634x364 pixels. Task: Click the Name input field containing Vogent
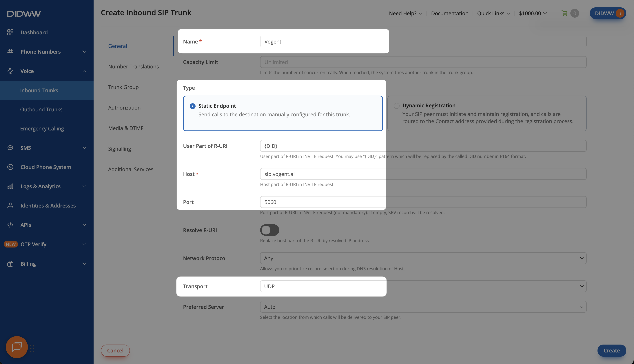click(423, 41)
